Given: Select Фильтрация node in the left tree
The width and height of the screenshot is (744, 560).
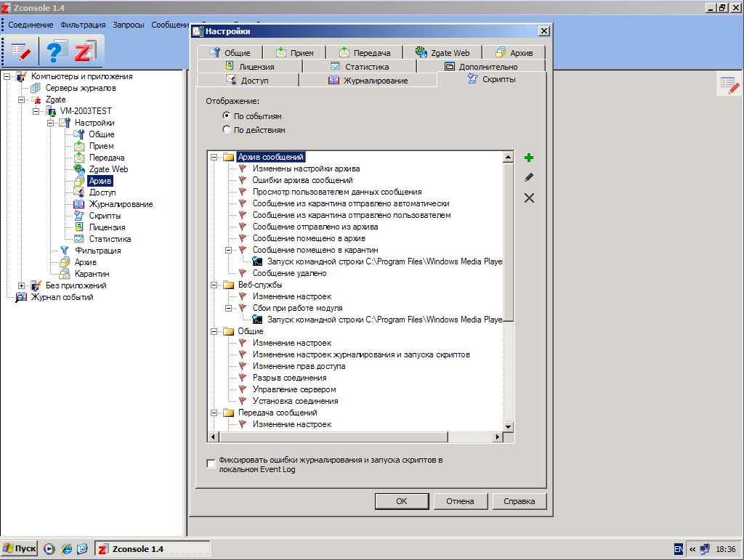Looking at the screenshot, I should point(98,251).
